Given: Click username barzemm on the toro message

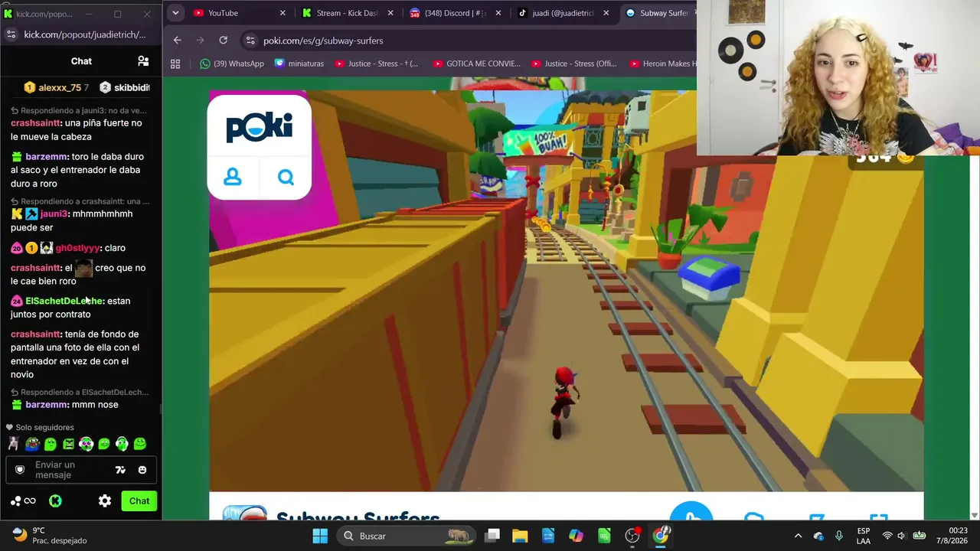Looking at the screenshot, I should coord(47,157).
